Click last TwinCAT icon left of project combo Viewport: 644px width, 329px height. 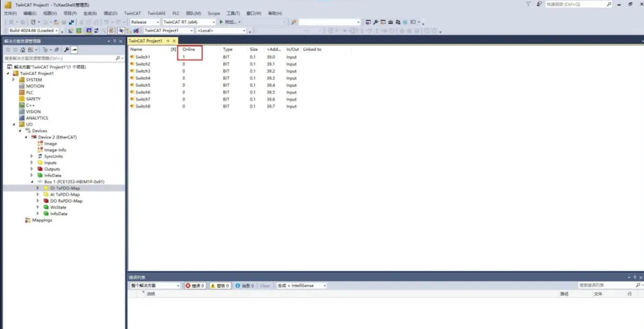pyautogui.click(x=137, y=31)
